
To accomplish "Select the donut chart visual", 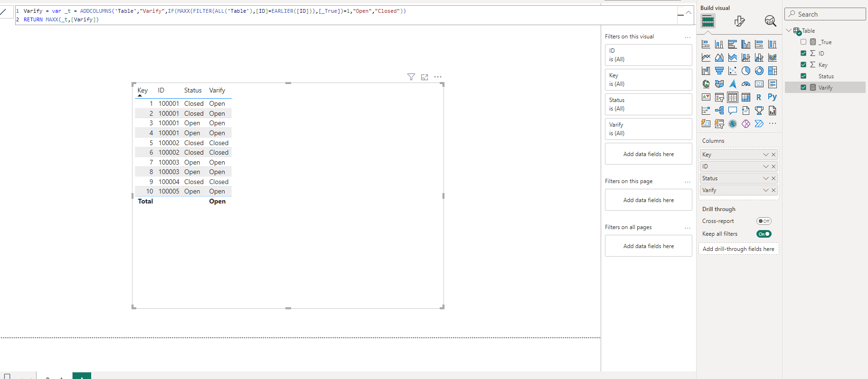I will [x=759, y=71].
